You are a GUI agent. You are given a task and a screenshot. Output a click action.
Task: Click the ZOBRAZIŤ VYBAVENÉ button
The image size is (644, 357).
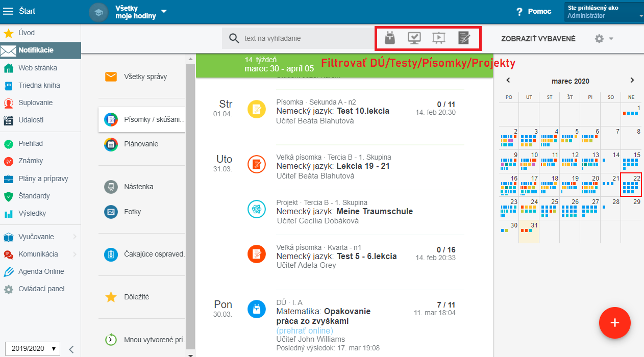pos(538,39)
